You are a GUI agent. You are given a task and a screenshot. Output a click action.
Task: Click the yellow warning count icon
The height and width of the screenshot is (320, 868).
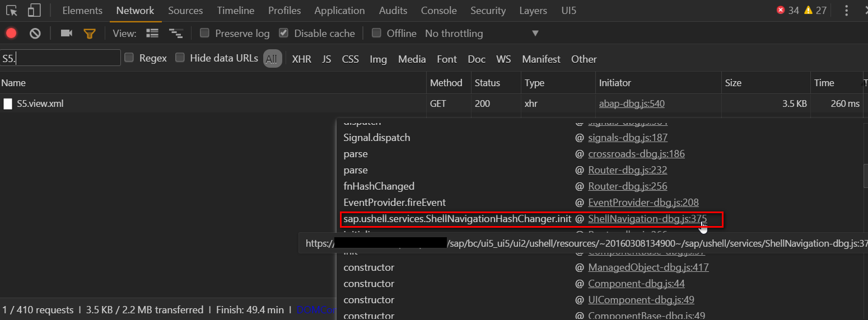[808, 11]
